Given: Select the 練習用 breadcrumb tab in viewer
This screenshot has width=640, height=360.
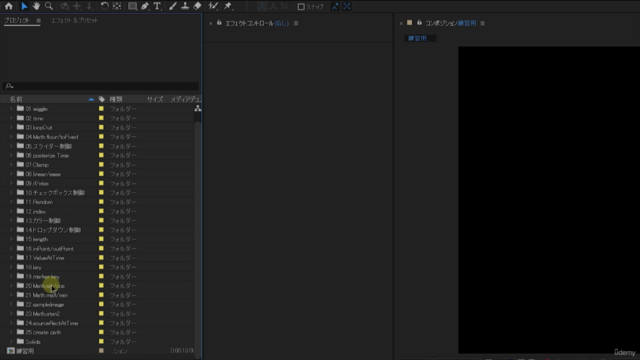Looking at the screenshot, I should [x=418, y=38].
